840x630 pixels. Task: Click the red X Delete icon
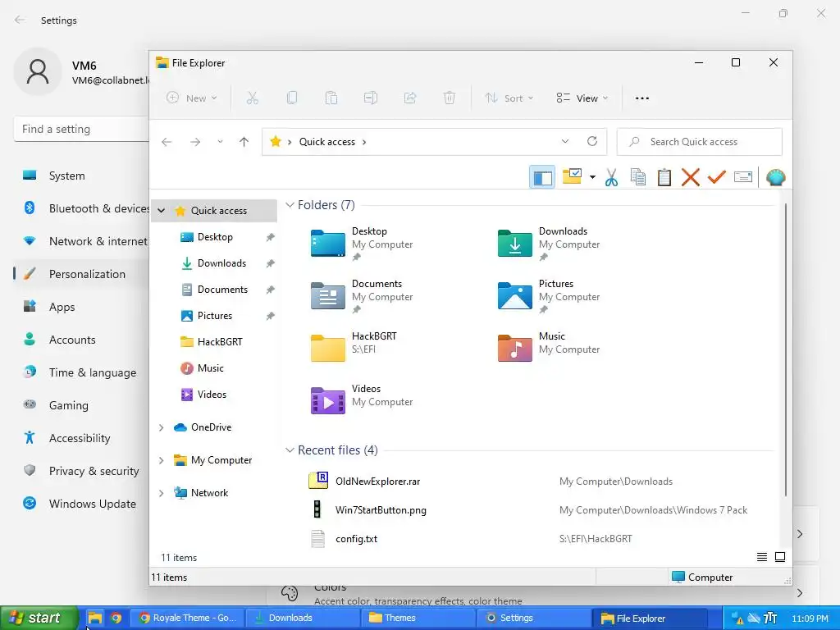pos(691,177)
